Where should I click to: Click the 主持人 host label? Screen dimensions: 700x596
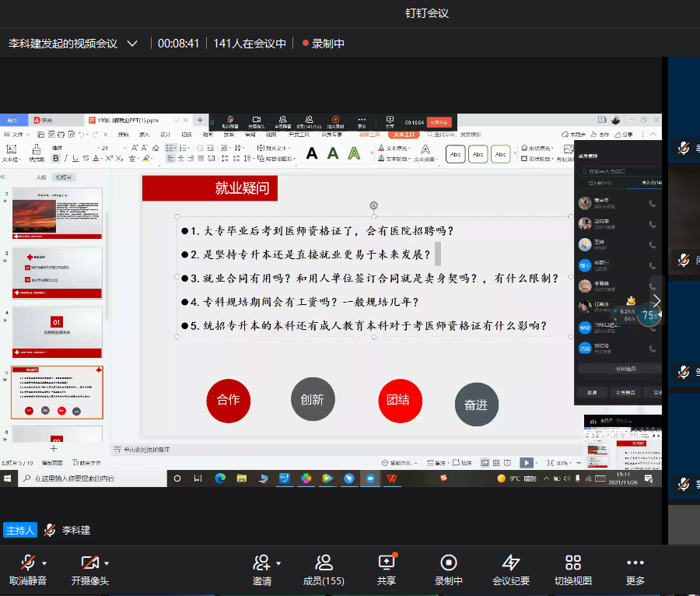point(20,530)
